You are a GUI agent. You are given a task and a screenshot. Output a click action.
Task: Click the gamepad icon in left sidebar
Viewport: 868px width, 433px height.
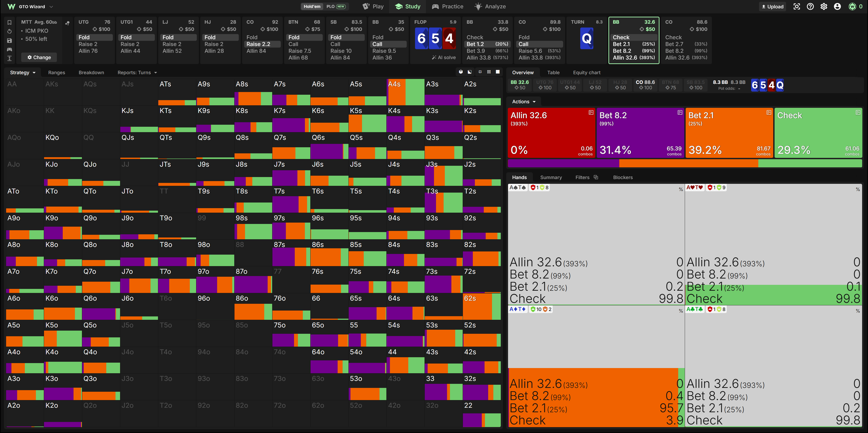(9, 49)
